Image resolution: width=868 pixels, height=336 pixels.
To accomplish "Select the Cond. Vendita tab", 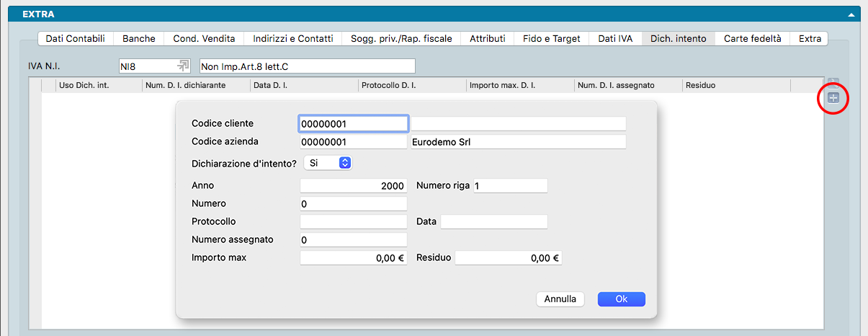I will (x=204, y=39).
